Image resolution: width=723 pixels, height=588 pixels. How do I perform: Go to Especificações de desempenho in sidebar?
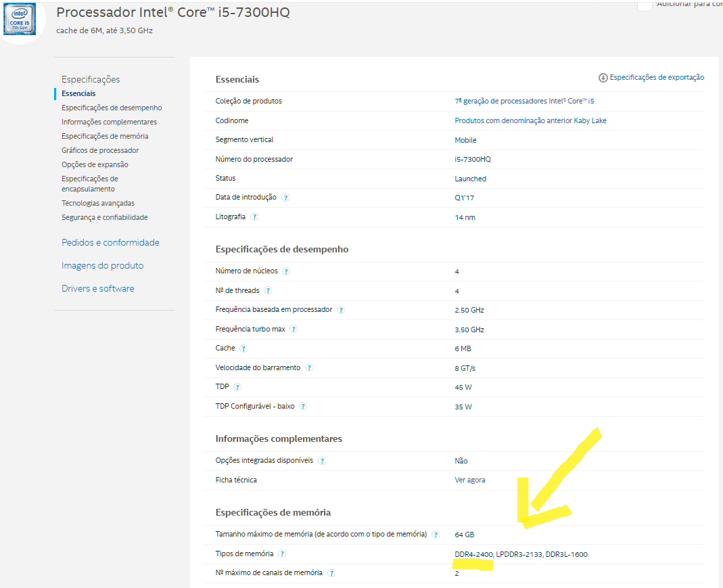click(112, 108)
